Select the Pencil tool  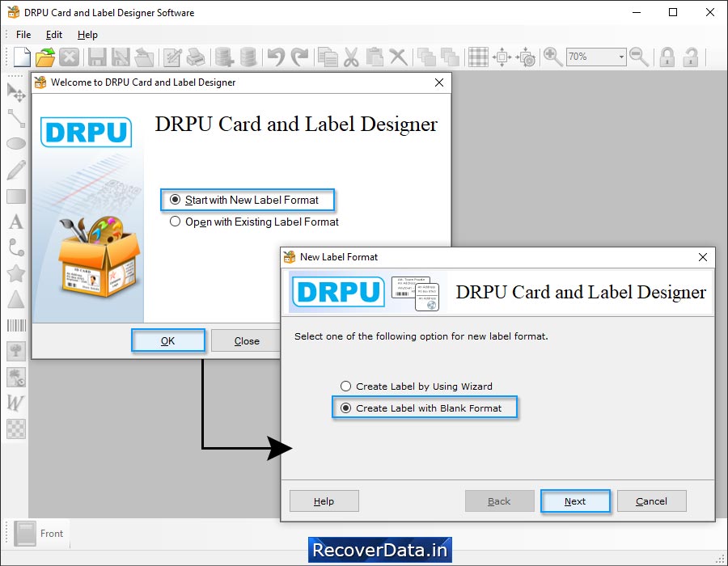16,170
